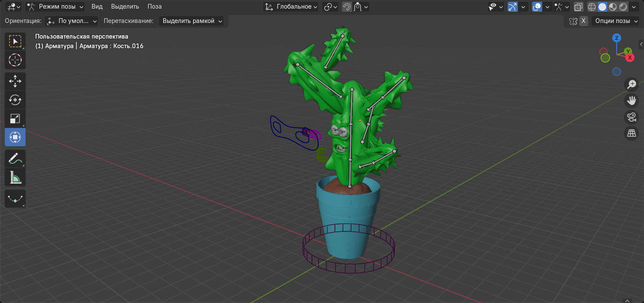Enable X-axis mirror for pose
This screenshot has width=644, height=303.
click(584, 21)
